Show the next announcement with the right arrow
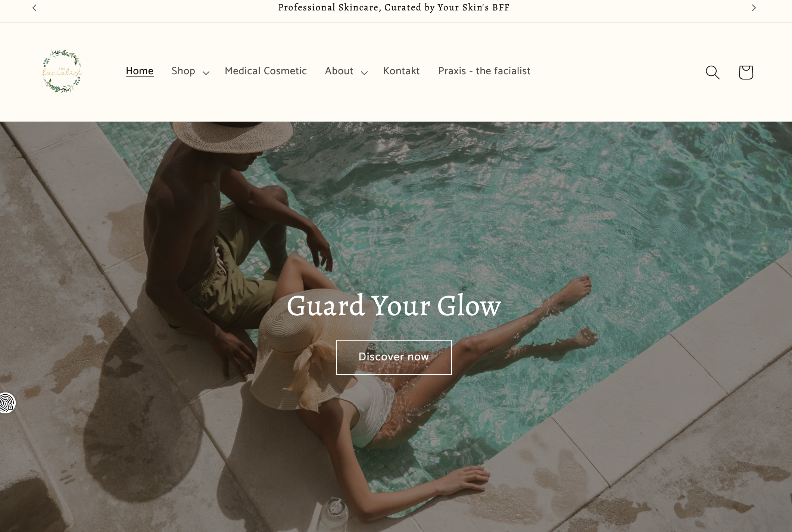This screenshot has height=532, width=792. (754, 8)
